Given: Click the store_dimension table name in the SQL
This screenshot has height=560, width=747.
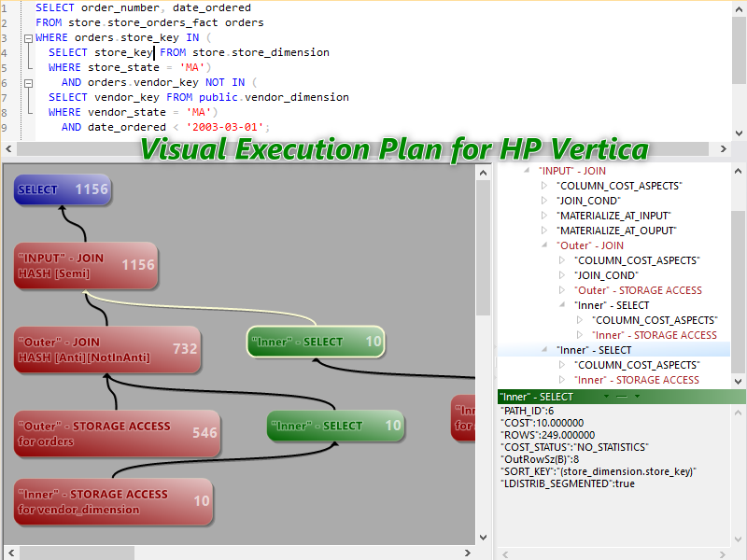Looking at the screenshot, I should coord(281,52).
